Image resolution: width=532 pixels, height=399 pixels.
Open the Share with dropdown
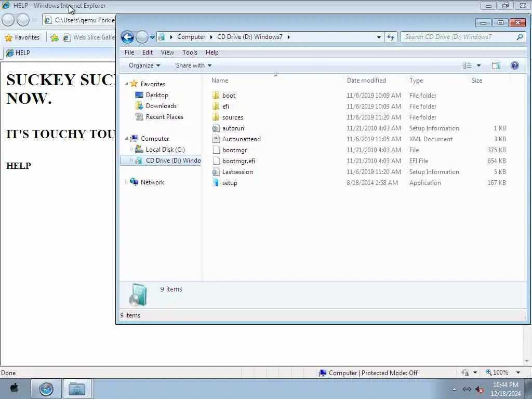click(193, 65)
